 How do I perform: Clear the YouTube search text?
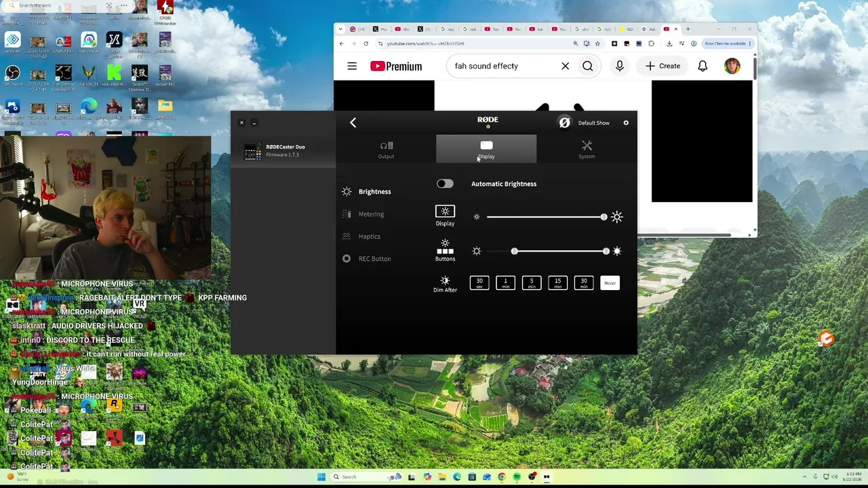coord(565,66)
